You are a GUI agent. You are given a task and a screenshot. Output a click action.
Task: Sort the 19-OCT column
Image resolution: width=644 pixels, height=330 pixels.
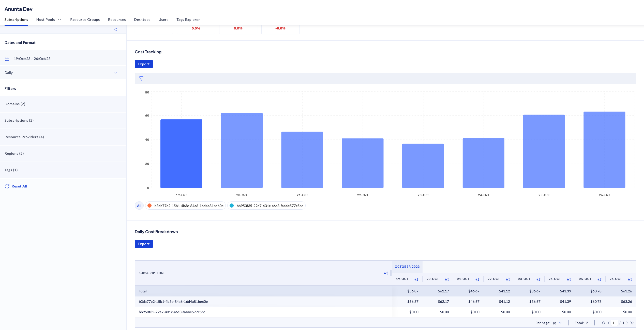416,279
